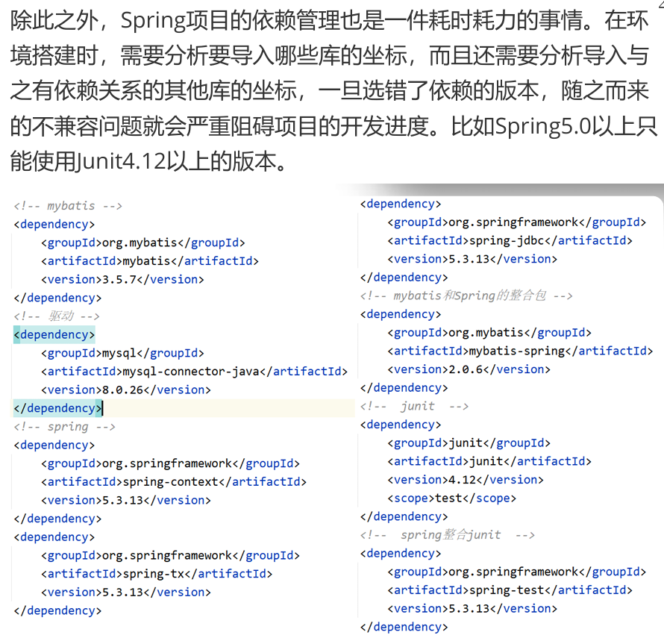The image size is (664, 644).
Task: Click the "spring整合junit" comment line
Action: coord(447,535)
